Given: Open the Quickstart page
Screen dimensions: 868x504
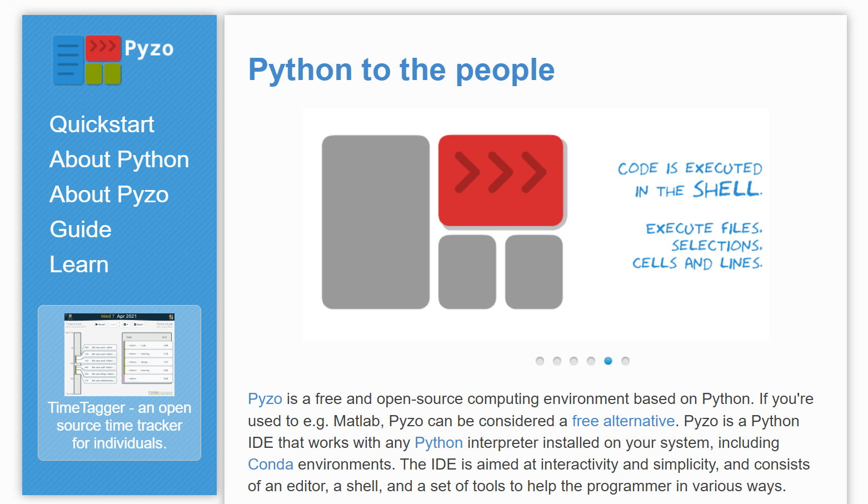Looking at the screenshot, I should (102, 124).
